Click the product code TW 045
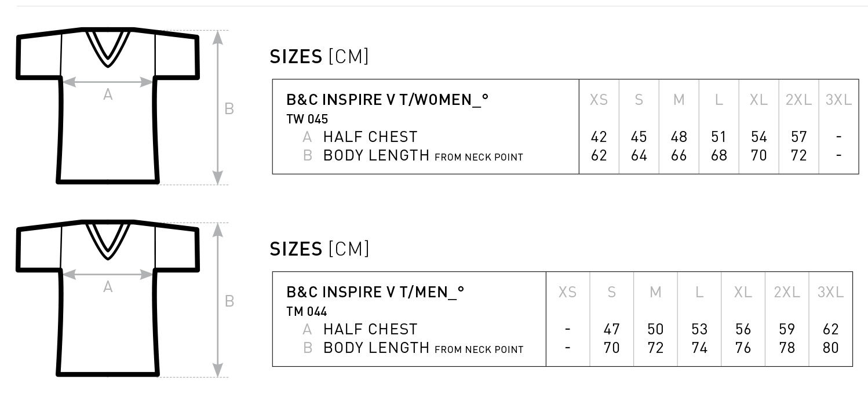The height and width of the screenshot is (408, 868). point(307,119)
